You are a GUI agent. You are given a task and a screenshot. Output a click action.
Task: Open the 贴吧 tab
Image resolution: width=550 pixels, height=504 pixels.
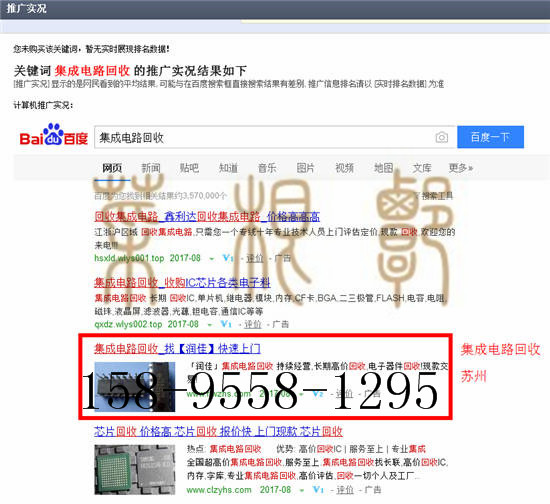pos(189,168)
